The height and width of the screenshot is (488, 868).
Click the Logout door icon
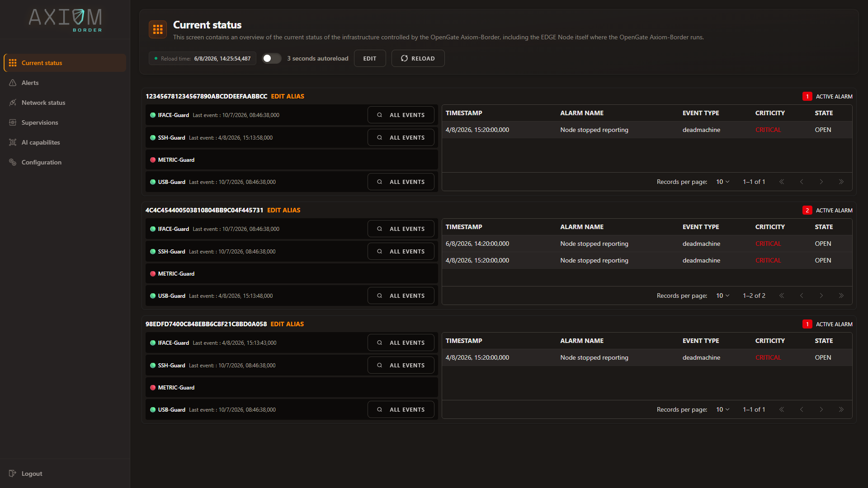[13, 474]
